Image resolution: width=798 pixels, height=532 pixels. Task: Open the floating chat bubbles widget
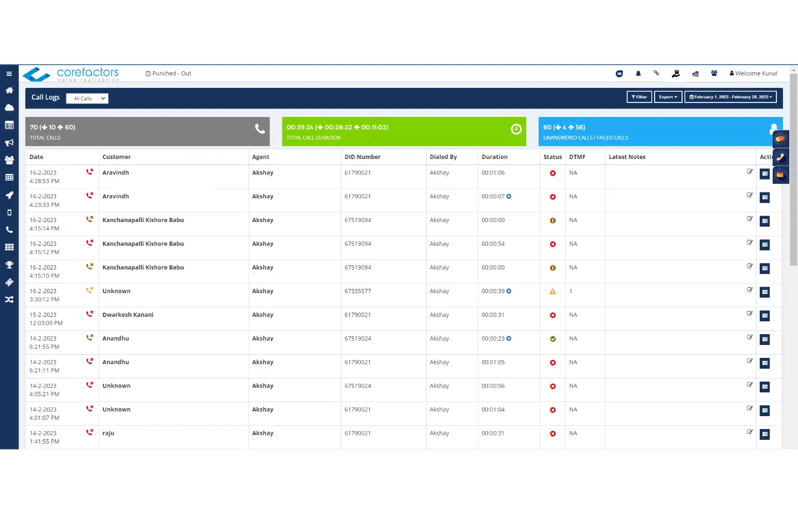[x=780, y=139]
